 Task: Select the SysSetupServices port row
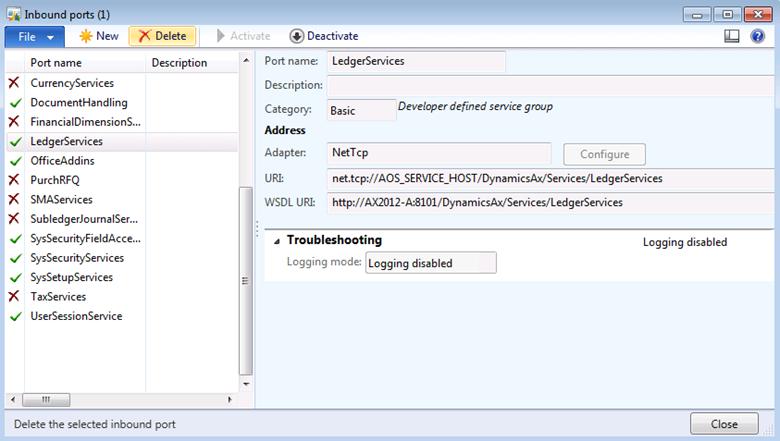click(122, 277)
